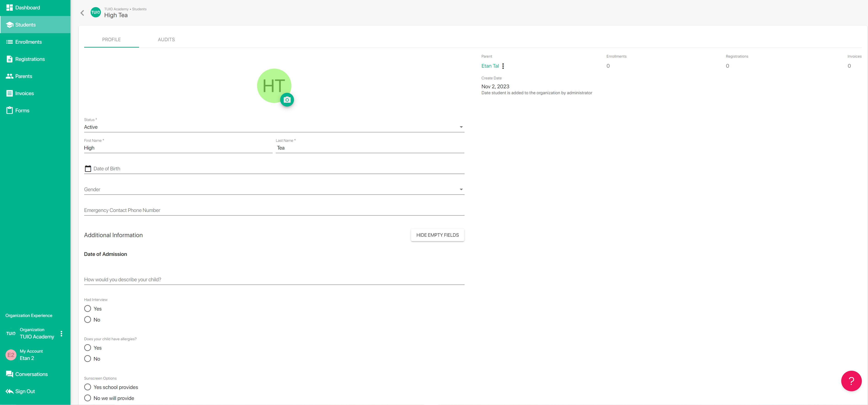The height and width of the screenshot is (405, 868).
Task: Open TUIO Academy organization options menu
Action: click(x=61, y=334)
